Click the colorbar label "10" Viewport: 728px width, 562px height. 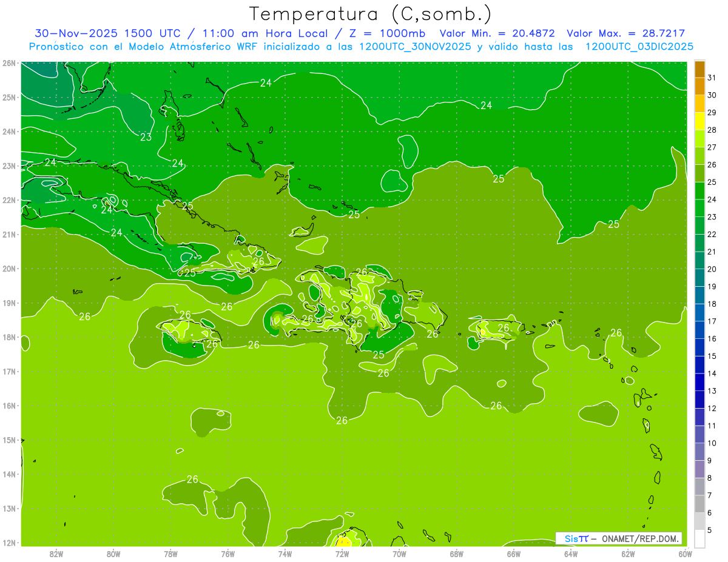(712, 443)
